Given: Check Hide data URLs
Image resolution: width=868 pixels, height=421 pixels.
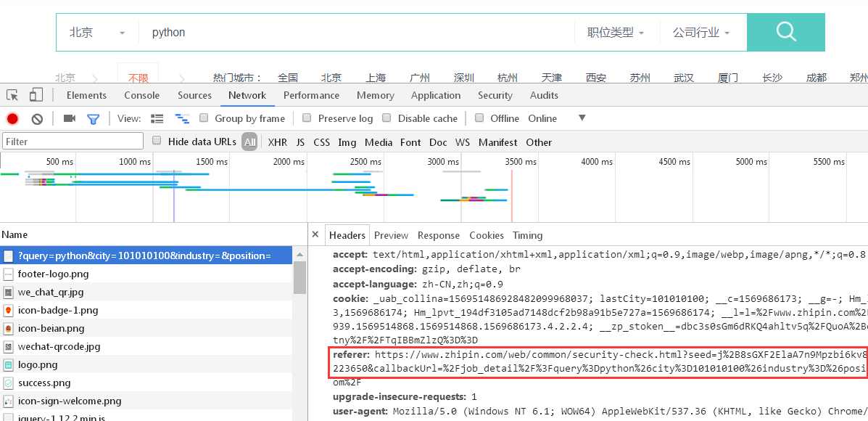Looking at the screenshot, I should pyautogui.click(x=157, y=141).
